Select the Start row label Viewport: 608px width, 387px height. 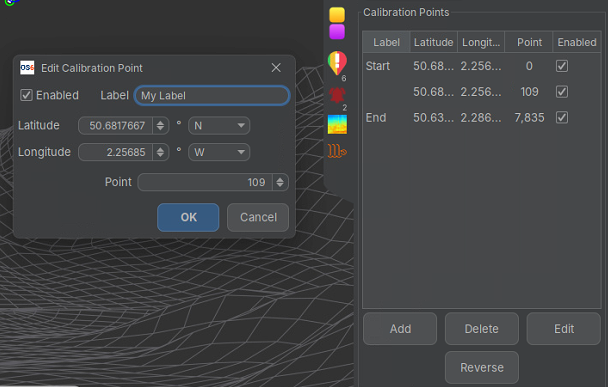coord(378,66)
